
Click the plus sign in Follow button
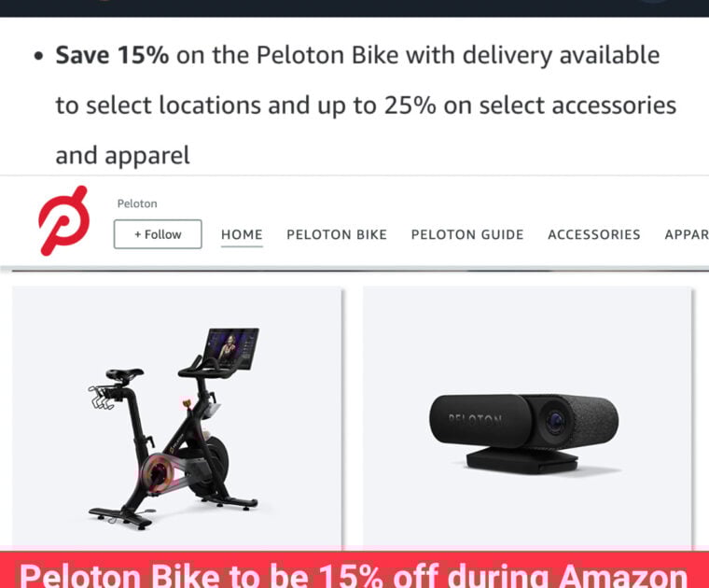(x=138, y=234)
